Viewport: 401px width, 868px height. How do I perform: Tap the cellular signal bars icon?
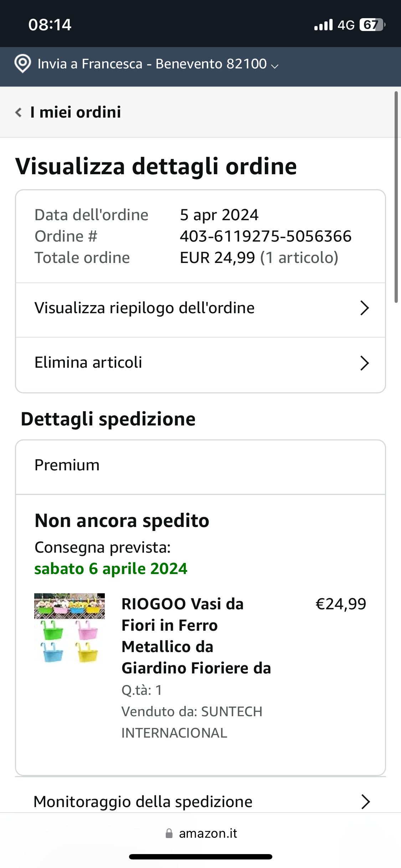click(323, 25)
